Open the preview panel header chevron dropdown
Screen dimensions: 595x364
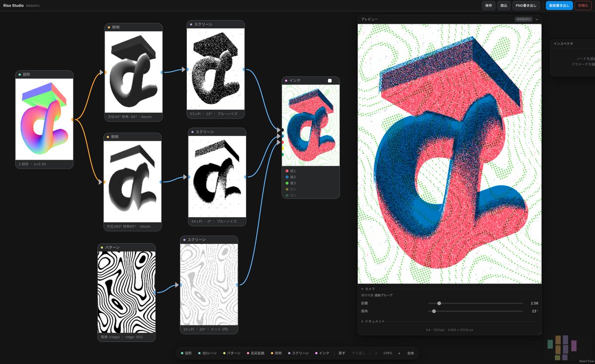pyautogui.click(x=536, y=19)
